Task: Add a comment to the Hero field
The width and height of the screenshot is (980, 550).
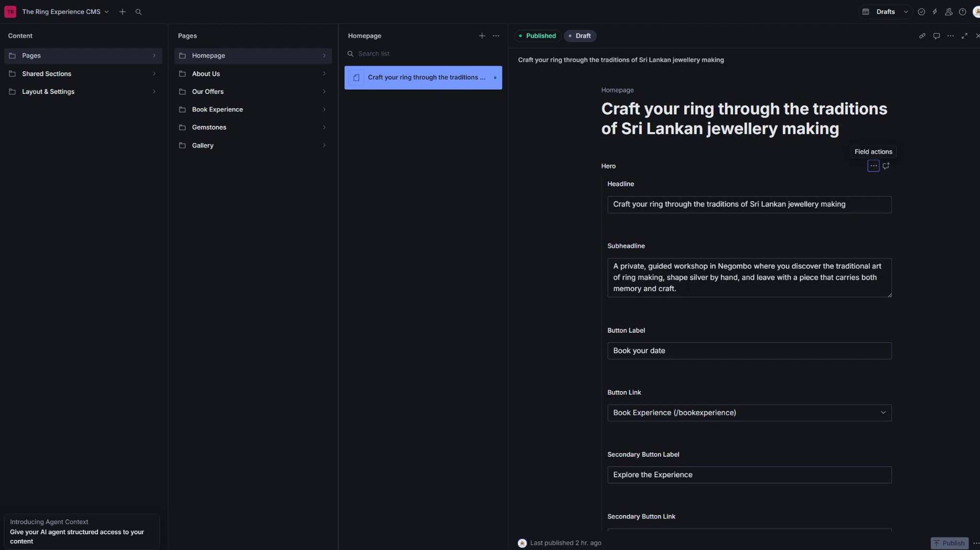Action: click(x=886, y=166)
